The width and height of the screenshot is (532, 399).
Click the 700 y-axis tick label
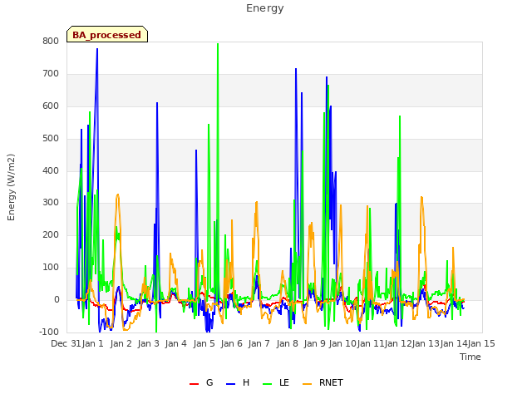click(x=51, y=74)
